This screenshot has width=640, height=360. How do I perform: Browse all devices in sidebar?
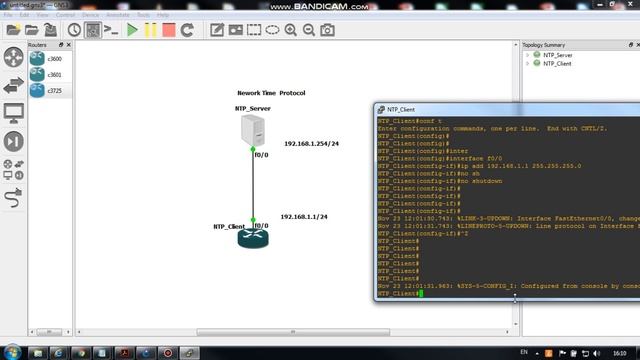click(x=13, y=170)
